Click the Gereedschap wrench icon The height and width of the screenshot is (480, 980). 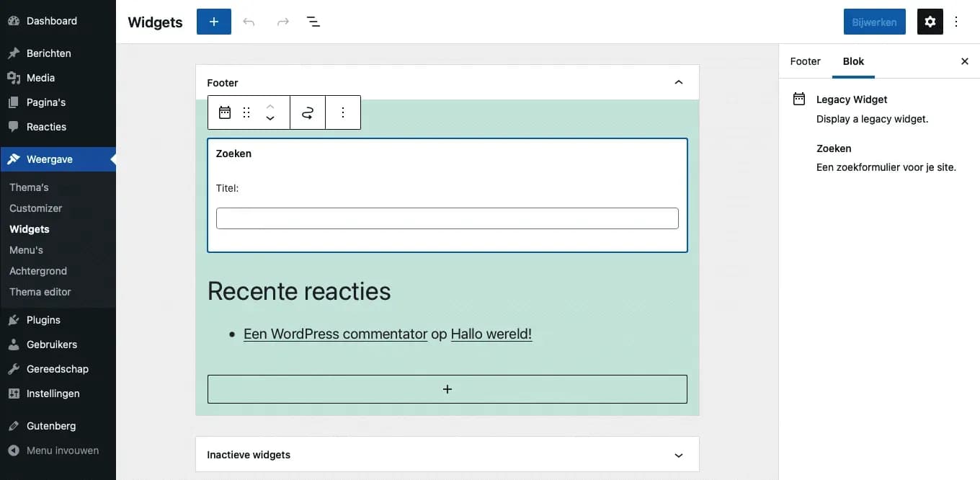coord(14,369)
